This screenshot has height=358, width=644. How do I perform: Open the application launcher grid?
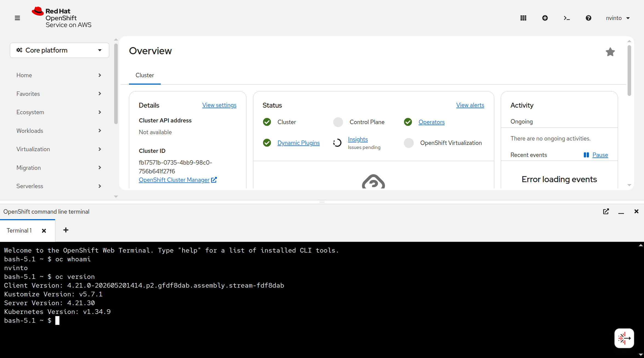523,18
